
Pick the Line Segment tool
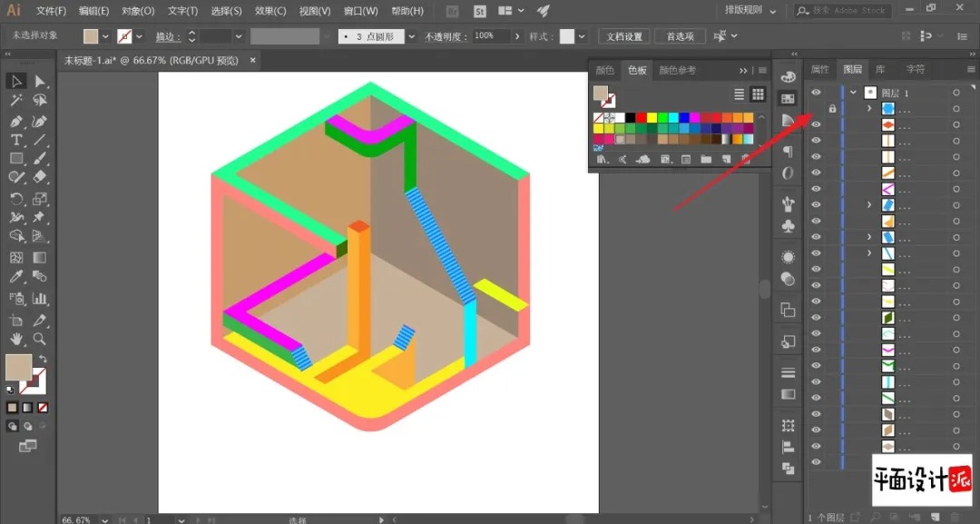coord(40,140)
